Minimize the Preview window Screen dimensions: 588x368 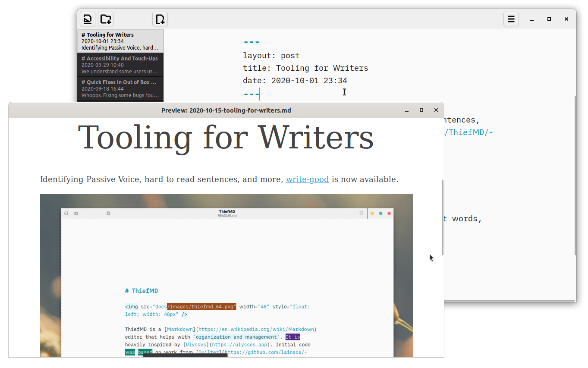point(406,110)
